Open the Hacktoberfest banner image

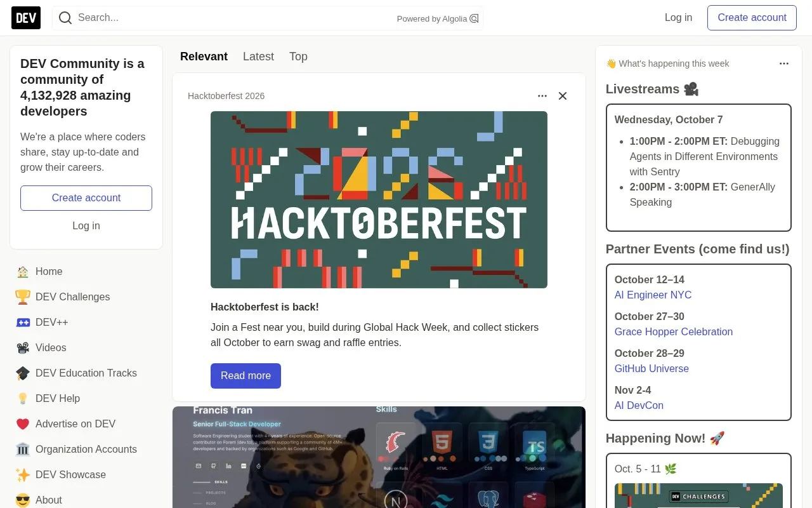tap(379, 200)
